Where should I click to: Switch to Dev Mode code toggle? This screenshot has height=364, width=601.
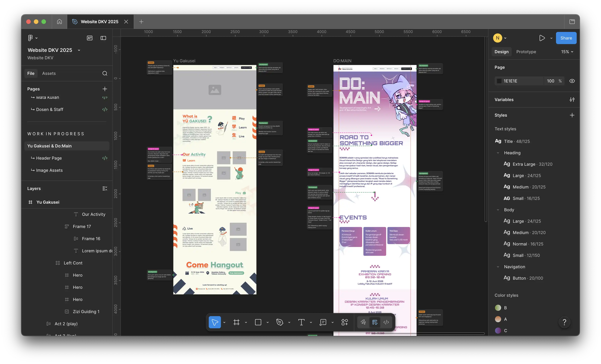[386, 322]
